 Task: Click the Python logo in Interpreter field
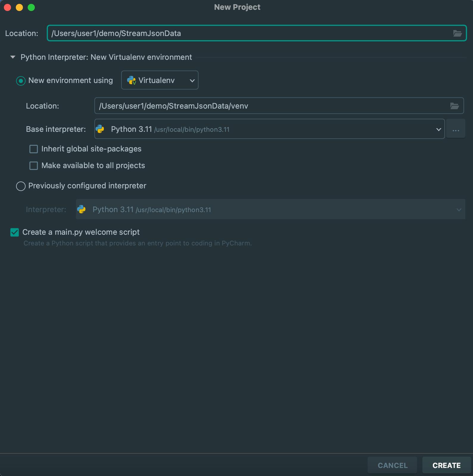point(82,209)
